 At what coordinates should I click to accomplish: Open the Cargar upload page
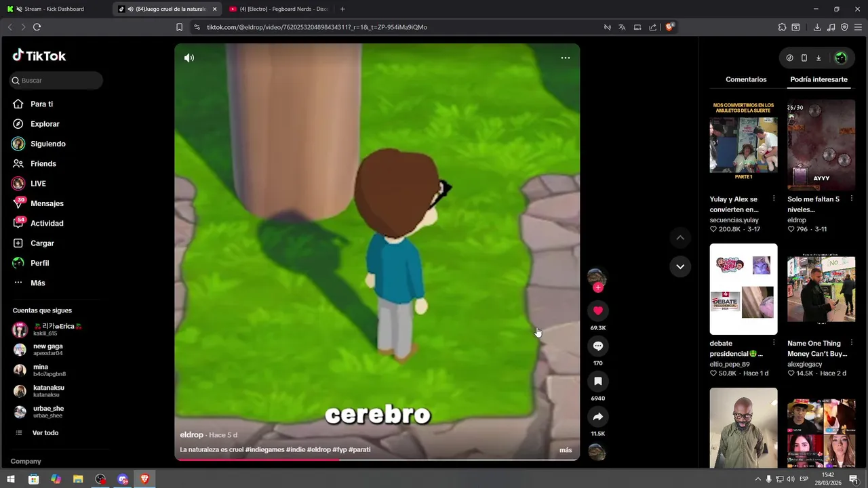pos(42,243)
